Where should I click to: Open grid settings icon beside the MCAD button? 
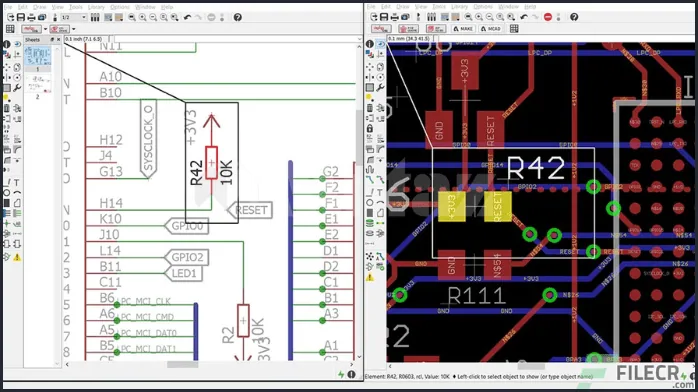(514, 29)
